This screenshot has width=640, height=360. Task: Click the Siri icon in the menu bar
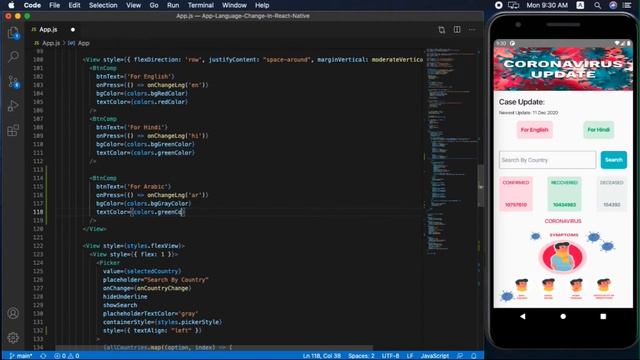pos(613,5)
